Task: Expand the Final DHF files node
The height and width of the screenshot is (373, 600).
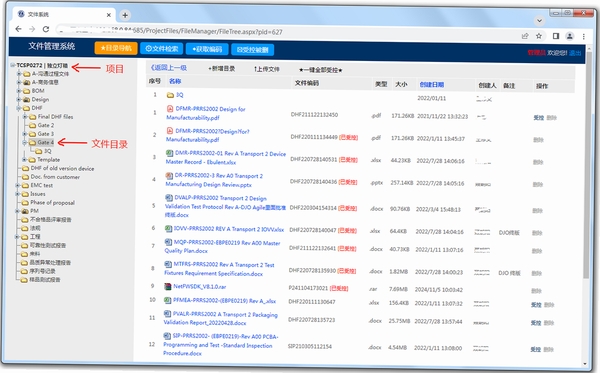Action: click(x=25, y=117)
